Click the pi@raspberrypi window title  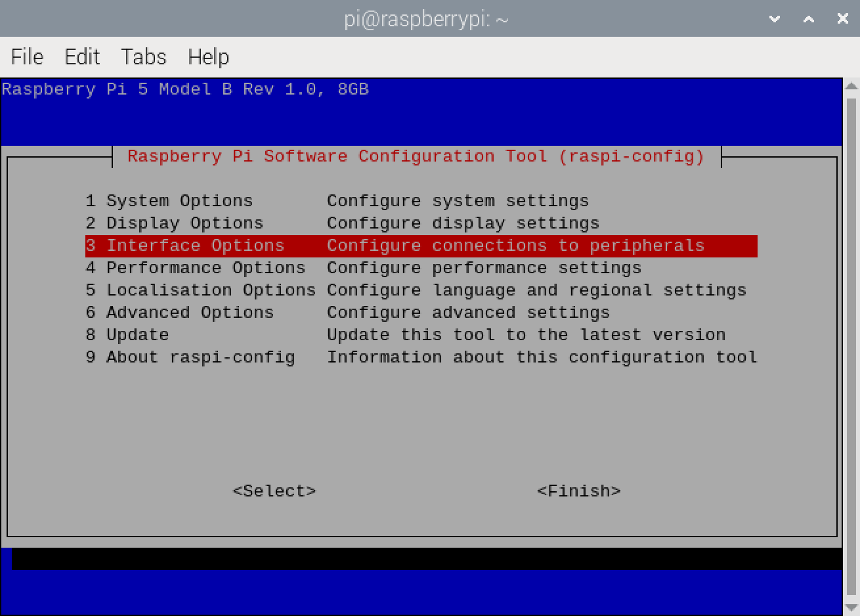click(426, 19)
